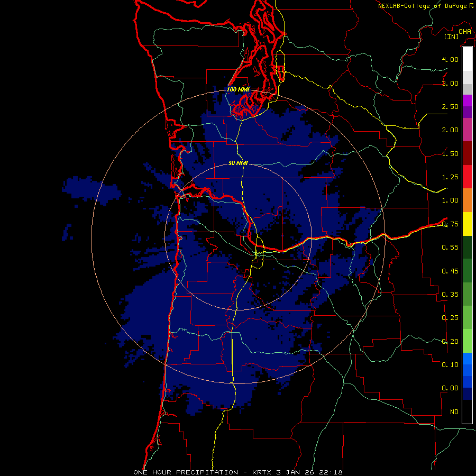Select the 1.00 legend value
The width and height of the screenshot is (476, 476).
(x=450, y=200)
